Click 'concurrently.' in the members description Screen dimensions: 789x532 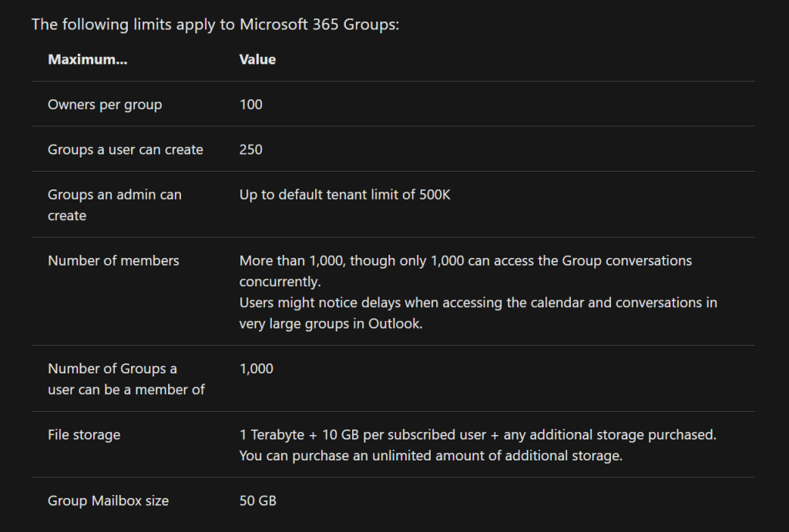[x=280, y=282]
